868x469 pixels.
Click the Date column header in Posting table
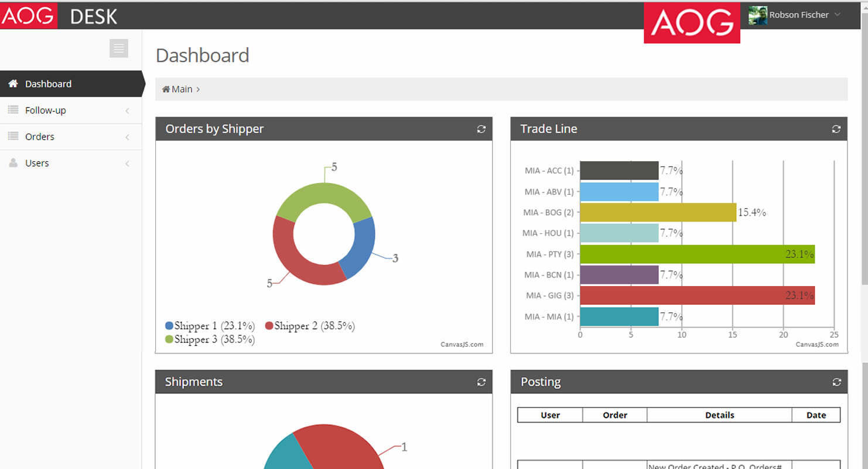816,415
